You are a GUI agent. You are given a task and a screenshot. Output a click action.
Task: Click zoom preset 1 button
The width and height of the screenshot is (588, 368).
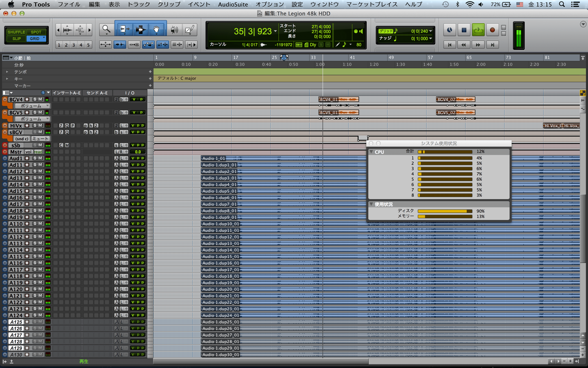(x=59, y=45)
